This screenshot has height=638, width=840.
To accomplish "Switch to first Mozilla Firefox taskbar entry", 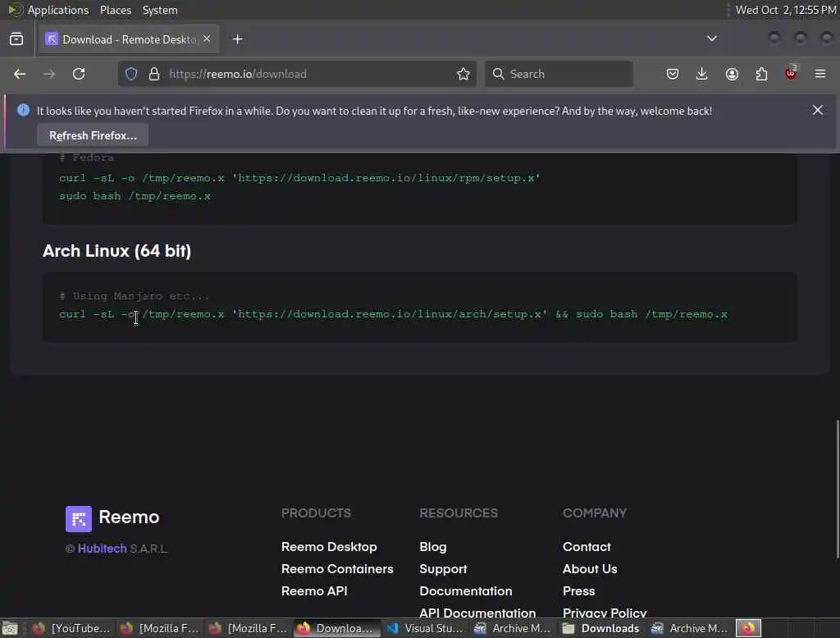I will [159, 628].
